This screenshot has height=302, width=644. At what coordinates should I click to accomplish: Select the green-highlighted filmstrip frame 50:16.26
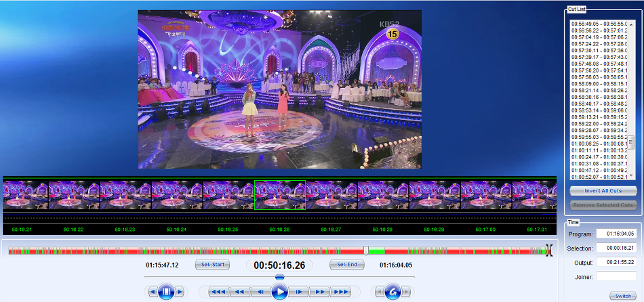coord(280,195)
